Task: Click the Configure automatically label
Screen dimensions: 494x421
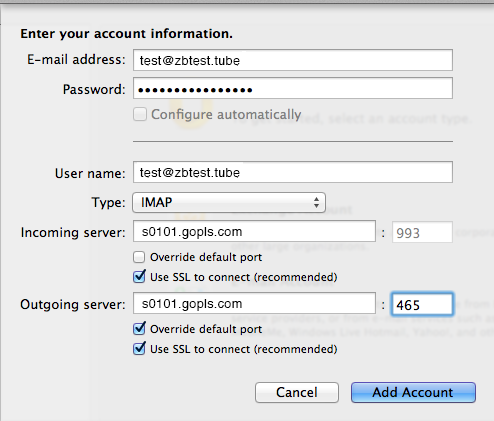Action: pos(226,115)
